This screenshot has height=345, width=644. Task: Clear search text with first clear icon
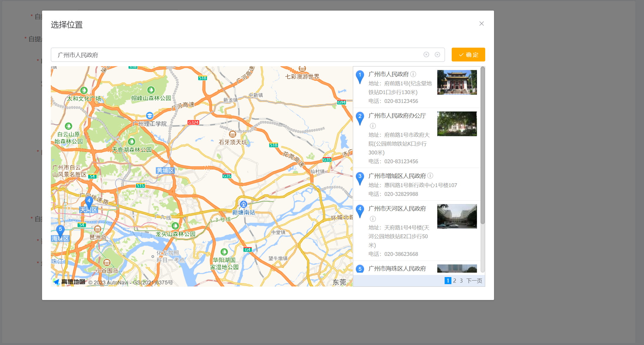(x=426, y=55)
